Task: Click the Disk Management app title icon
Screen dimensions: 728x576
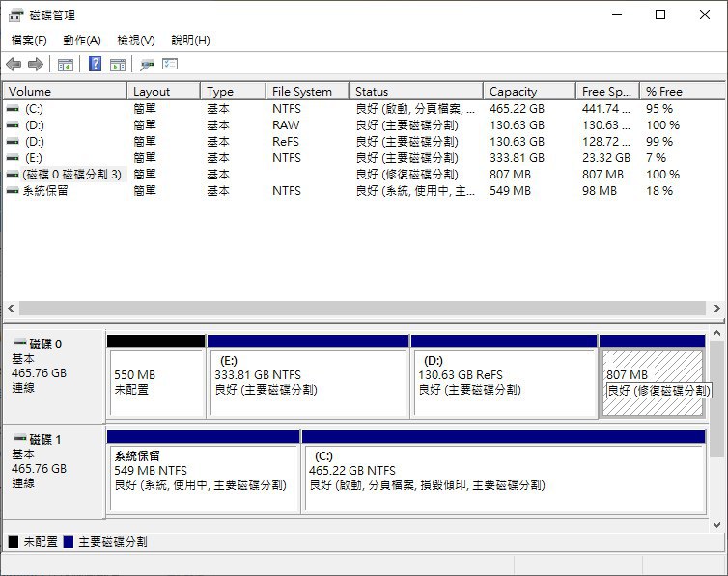Action: point(15,15)
